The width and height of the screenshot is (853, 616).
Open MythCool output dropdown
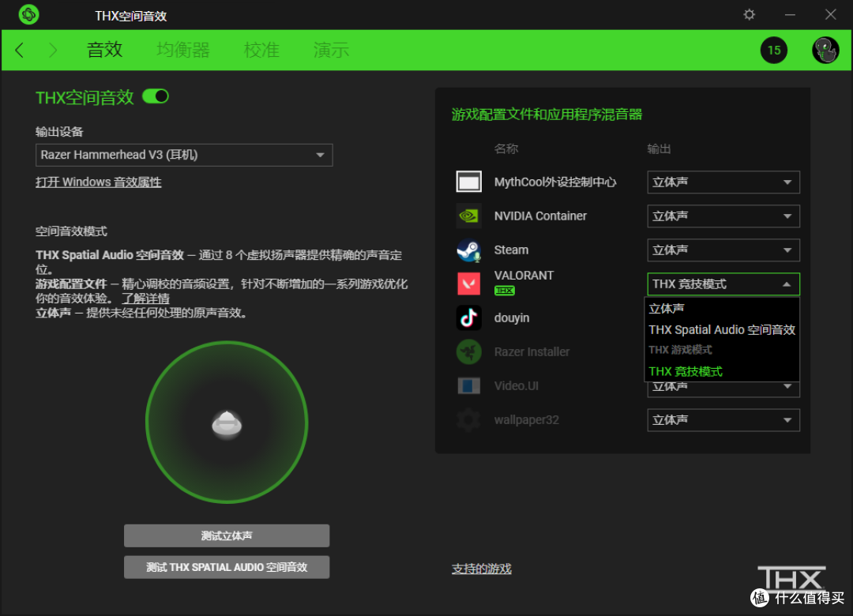coord(723,182)
